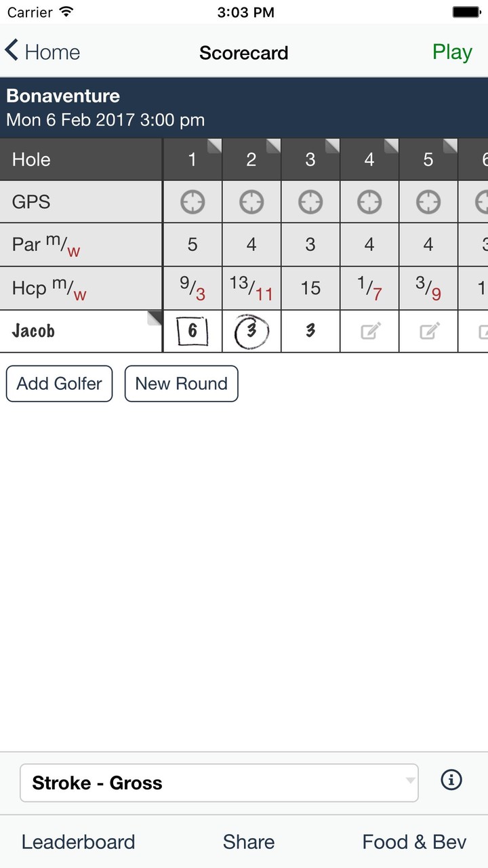Go to Play screen

(x=452, y=52)
